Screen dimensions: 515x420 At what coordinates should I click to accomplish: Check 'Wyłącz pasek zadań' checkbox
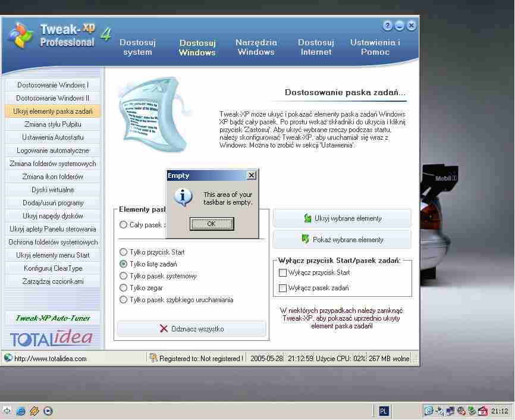click(283, 288)
